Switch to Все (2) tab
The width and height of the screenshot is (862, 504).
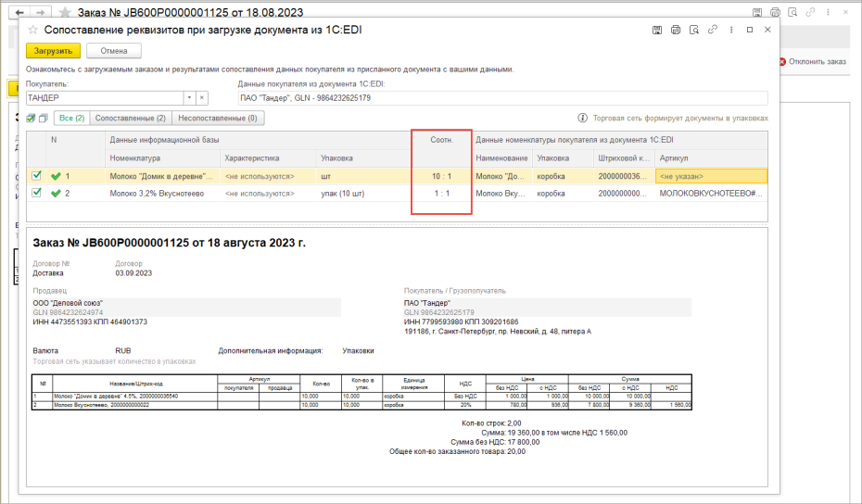[72, 119]
